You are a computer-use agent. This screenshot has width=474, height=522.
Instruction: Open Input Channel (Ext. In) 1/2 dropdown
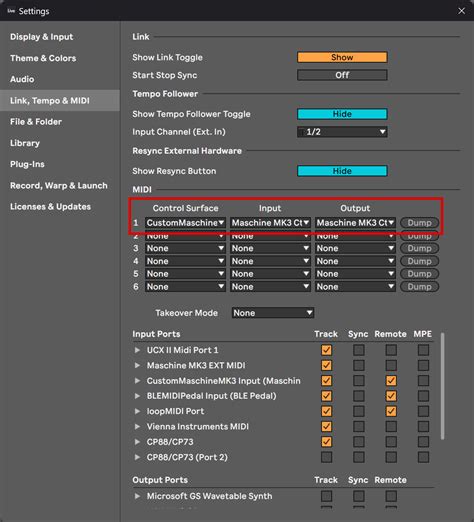[x=342, y=132]
